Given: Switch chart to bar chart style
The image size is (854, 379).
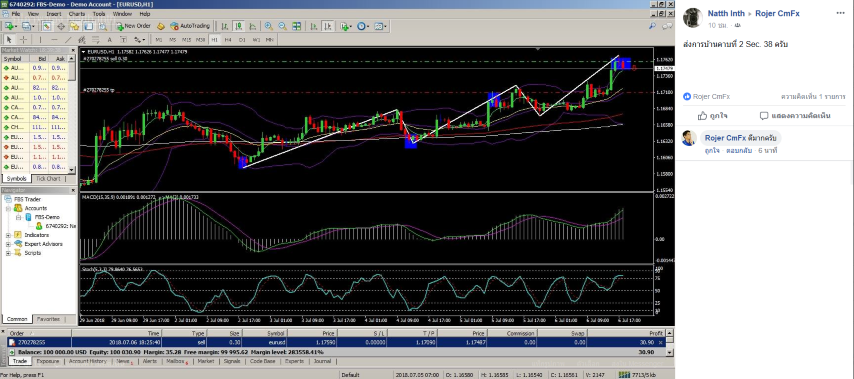Looking at the screenshot, I should pyautogui.click(x=225, y=26).
